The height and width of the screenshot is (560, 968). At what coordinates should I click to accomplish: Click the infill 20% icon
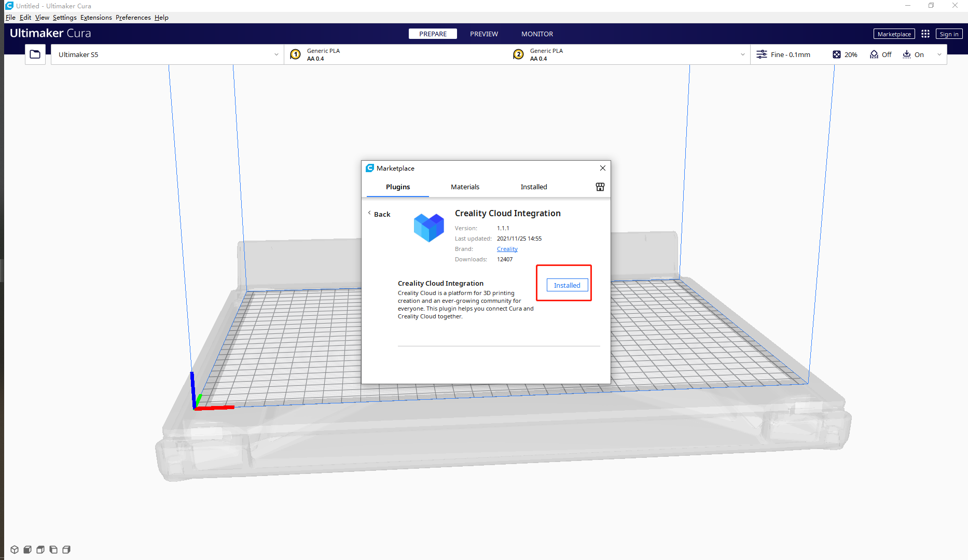coord(836,54)
